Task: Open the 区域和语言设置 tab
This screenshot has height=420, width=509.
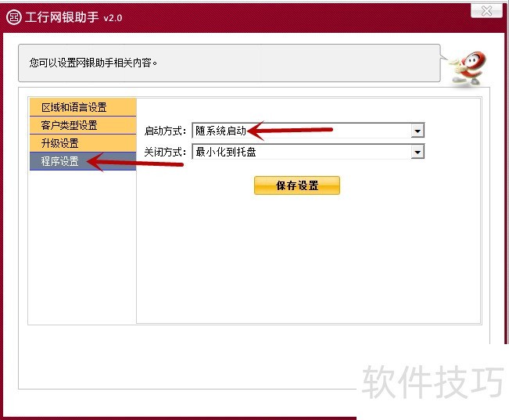Action: [83, 107]
